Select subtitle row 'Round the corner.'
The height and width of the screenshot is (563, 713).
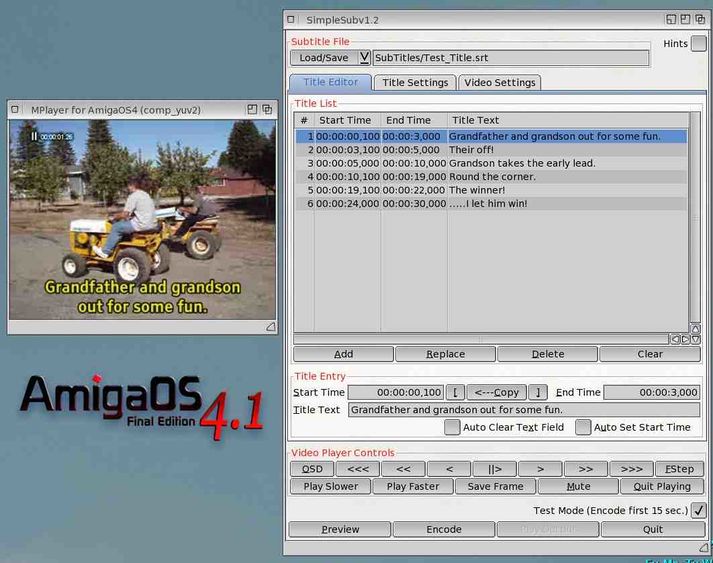490,177
